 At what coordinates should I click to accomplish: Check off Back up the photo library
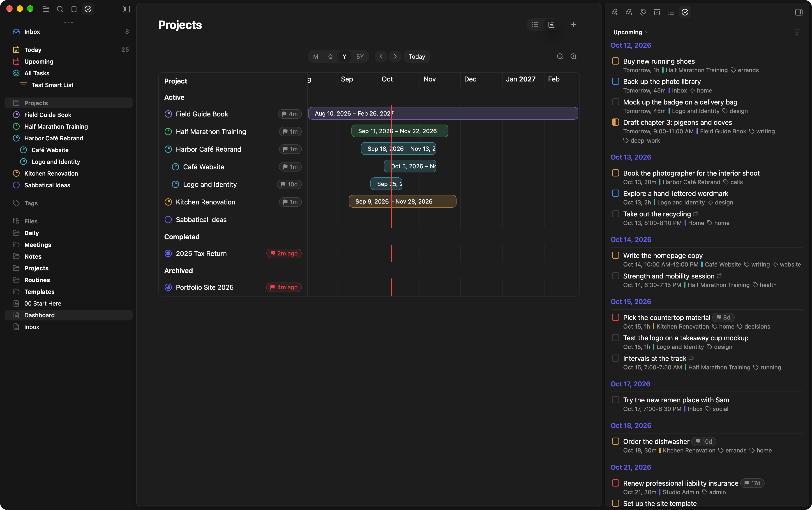click(x=616, y=81)
